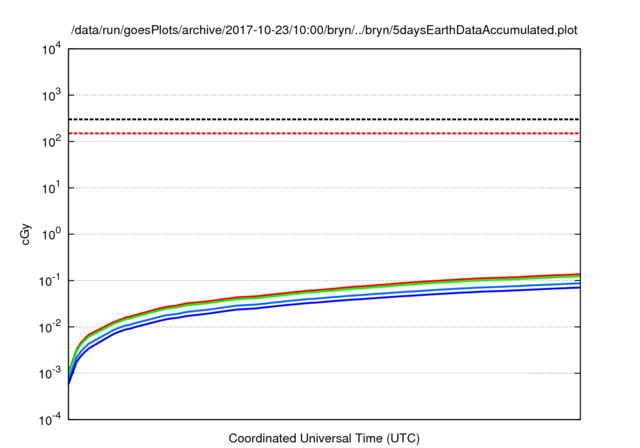Click the 10^-4 y-axis tick label
Image resolution: width=640 pixels, height=448 pixels.
pyautogui.click(x=50, y=420)
